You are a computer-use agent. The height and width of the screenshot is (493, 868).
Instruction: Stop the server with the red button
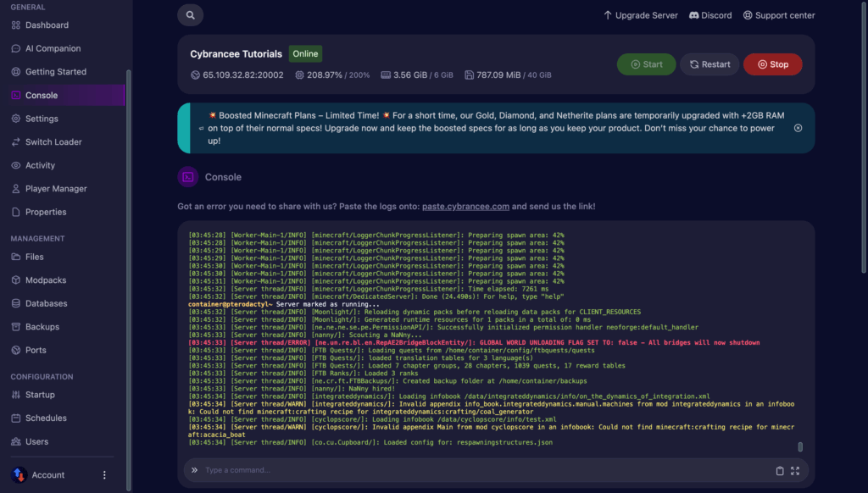click(772, 64)
